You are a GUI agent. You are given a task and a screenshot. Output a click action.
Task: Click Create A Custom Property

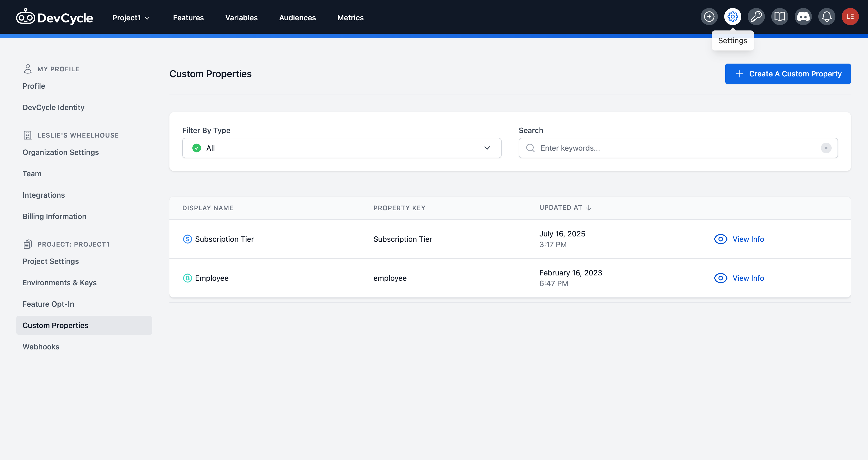788,73
